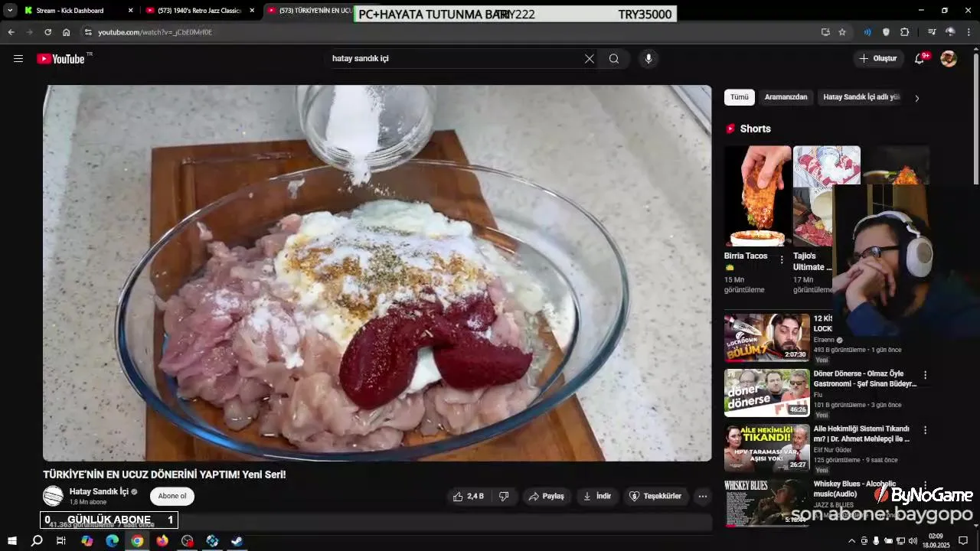Like the video with thumbs up

[468, 497]
